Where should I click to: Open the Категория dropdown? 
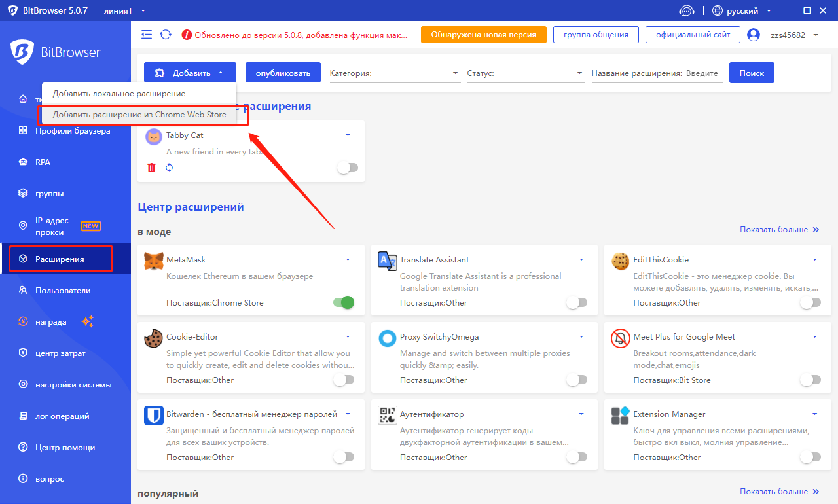tap(395, 73)
